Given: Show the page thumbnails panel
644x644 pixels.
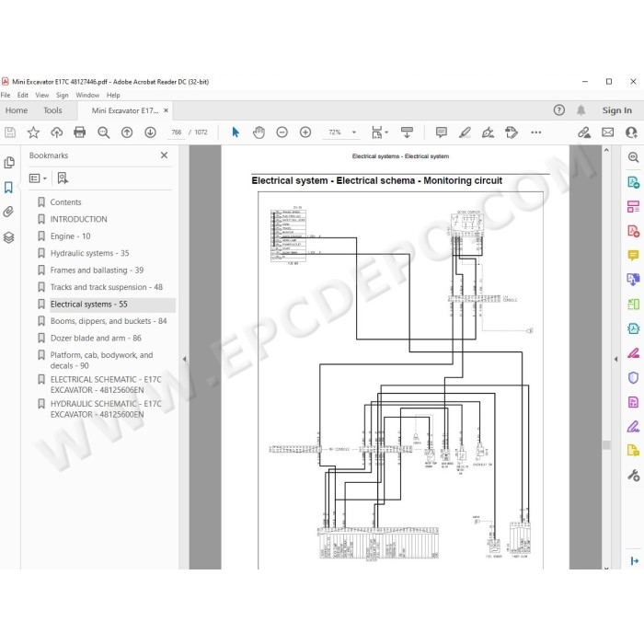Looking at the screenshot, I should click(x=9, y=163).
